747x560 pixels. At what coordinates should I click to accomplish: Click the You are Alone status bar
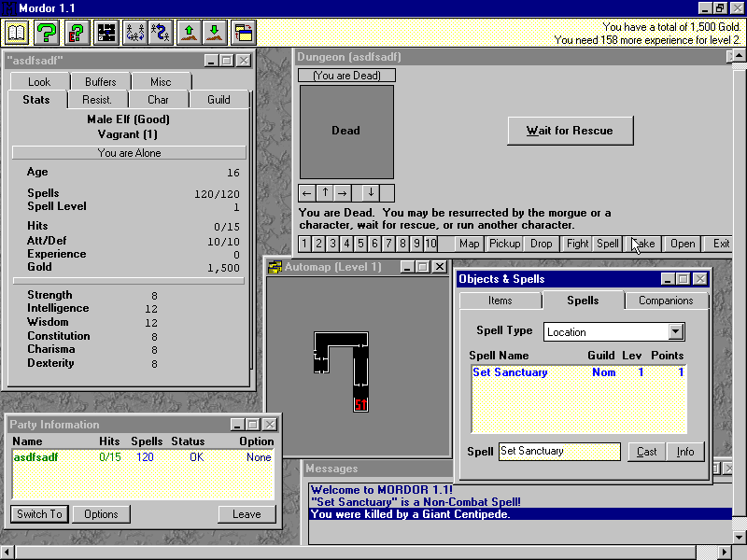click(x=129, y=153)
